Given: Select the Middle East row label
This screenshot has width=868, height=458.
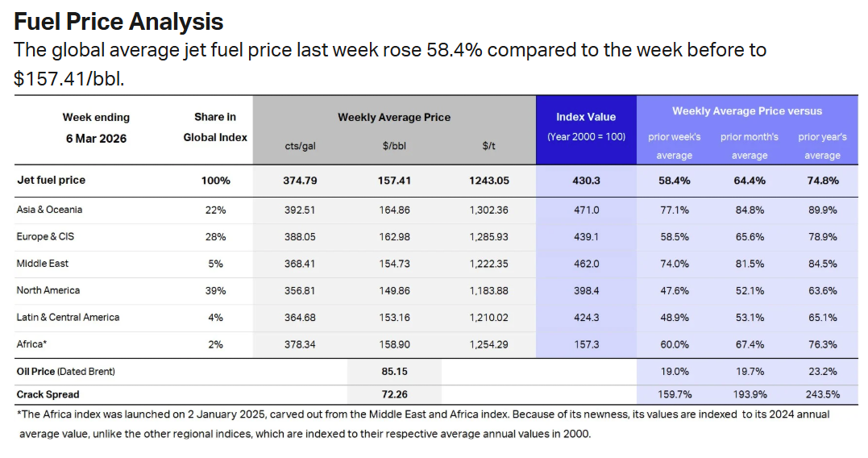Looking at the screenshot, I should [43, 264].
